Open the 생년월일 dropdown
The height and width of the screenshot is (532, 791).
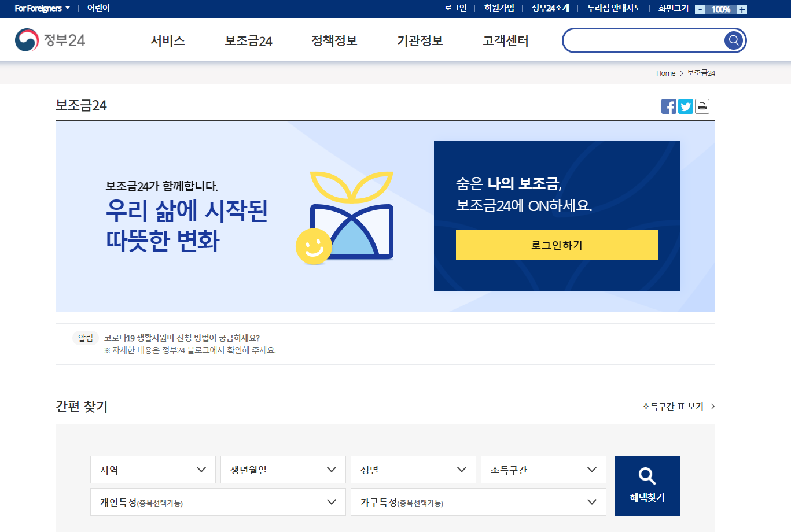(x=283, y=470)
